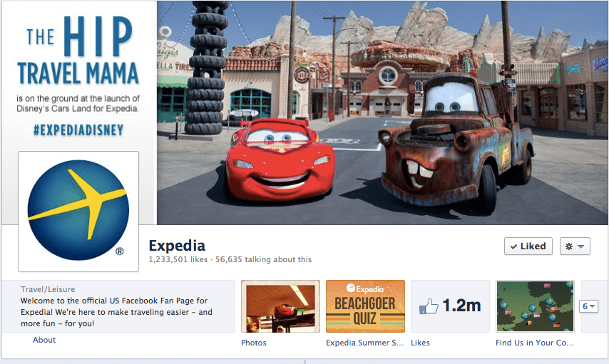Click the Expedia page name

pyautogui.click(x=177, y=246)
